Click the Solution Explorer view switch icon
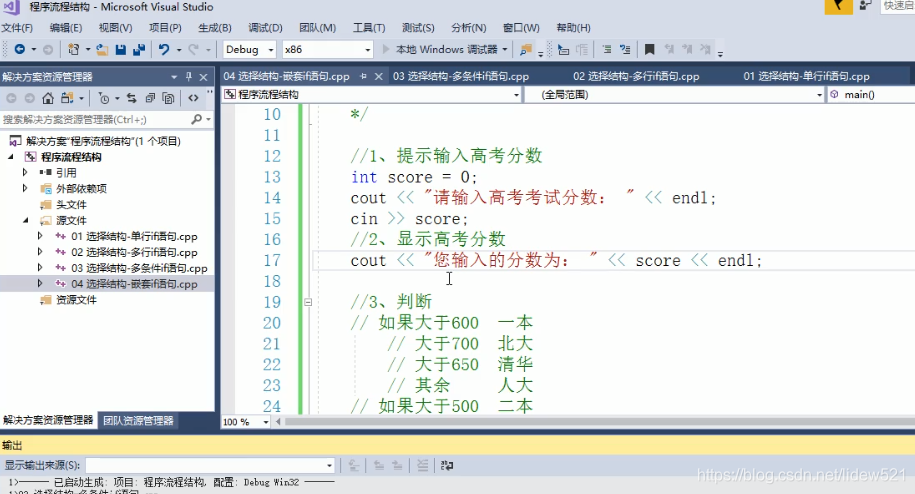 click(x=67, y=98)
